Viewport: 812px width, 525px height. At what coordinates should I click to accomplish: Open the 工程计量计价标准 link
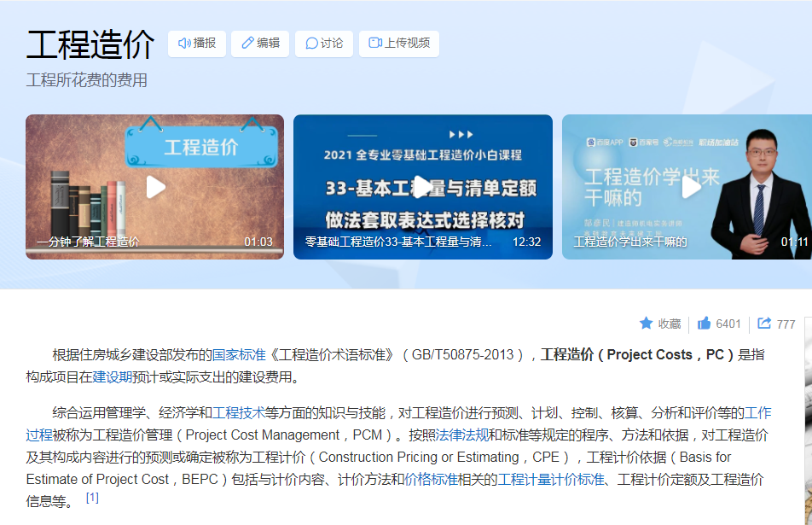click(551, 480)
